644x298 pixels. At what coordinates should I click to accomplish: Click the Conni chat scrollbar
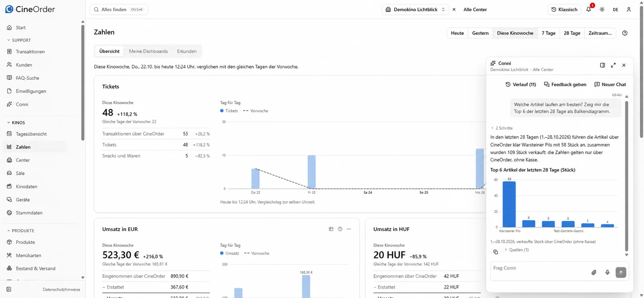(x=627, y=176)
